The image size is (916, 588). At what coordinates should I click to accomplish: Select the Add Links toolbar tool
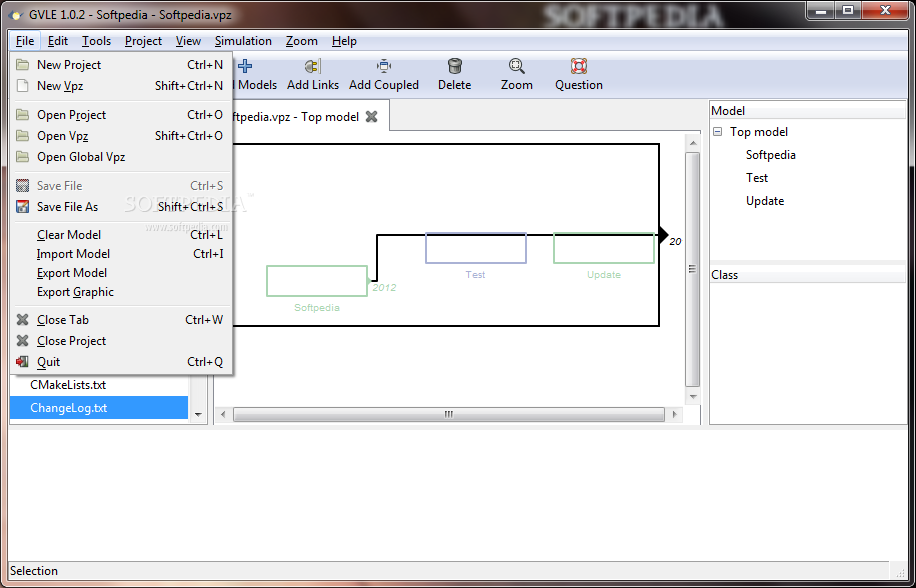coord(313,75)
